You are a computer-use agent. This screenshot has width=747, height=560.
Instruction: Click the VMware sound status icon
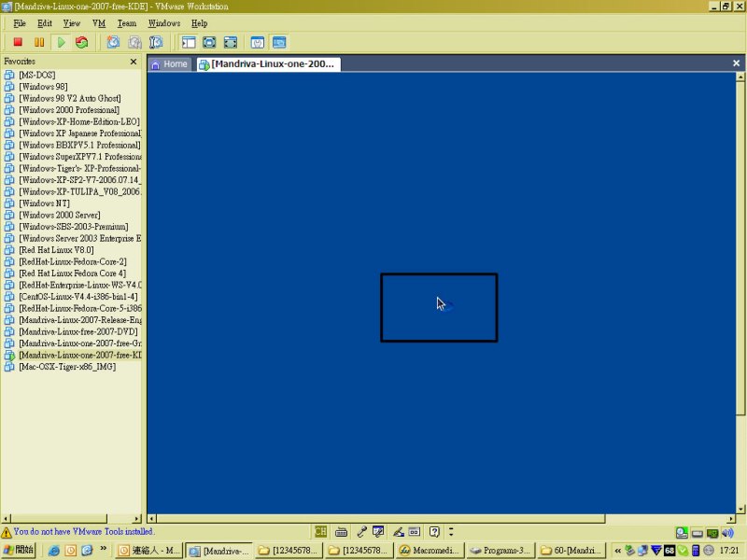point(728,533)
